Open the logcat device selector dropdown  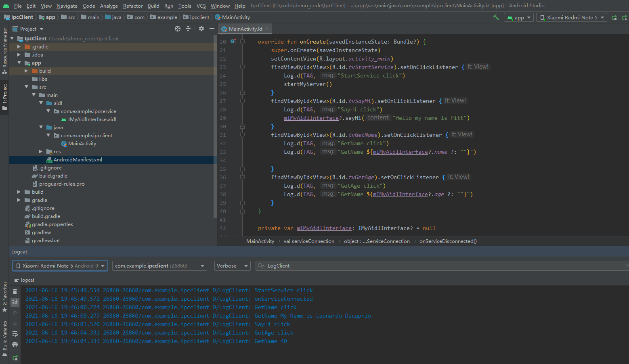point(60,266)
